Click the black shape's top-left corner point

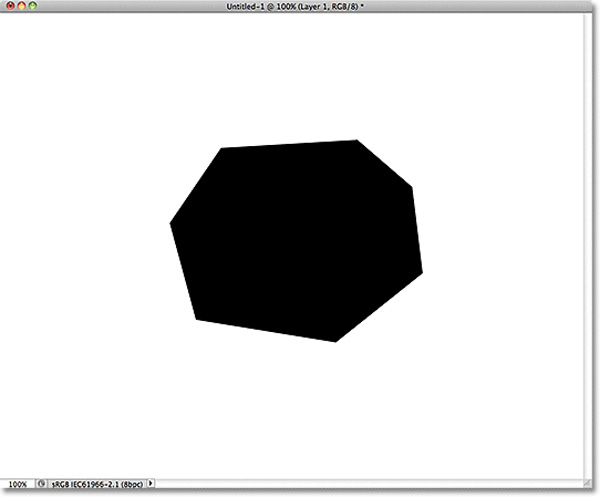pos(221,149)
